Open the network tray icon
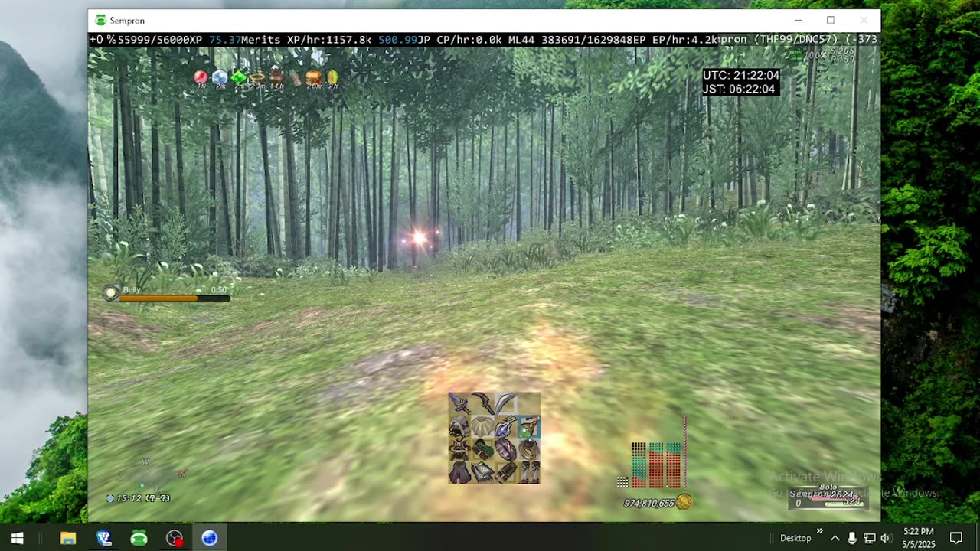 point(870,538)
